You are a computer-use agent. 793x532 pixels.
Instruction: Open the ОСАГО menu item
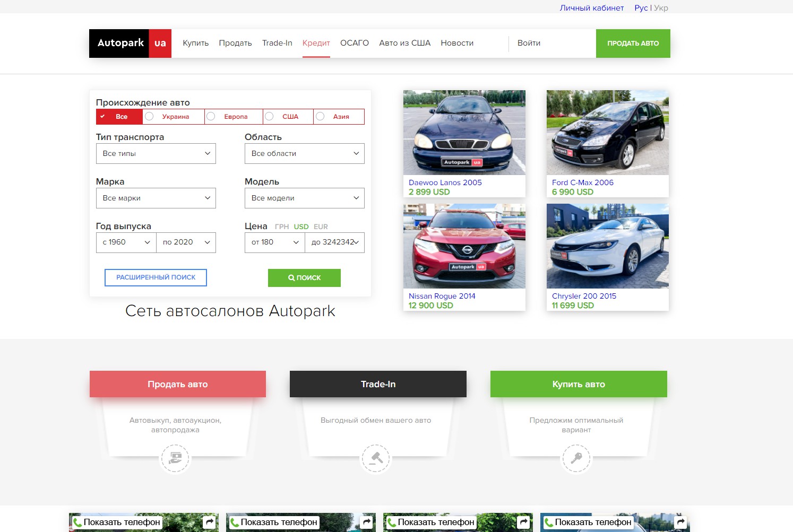point(355,43)
